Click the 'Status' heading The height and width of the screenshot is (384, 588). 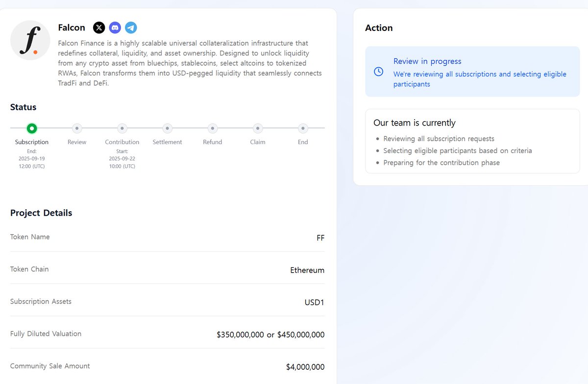click(x=23, y=107)
